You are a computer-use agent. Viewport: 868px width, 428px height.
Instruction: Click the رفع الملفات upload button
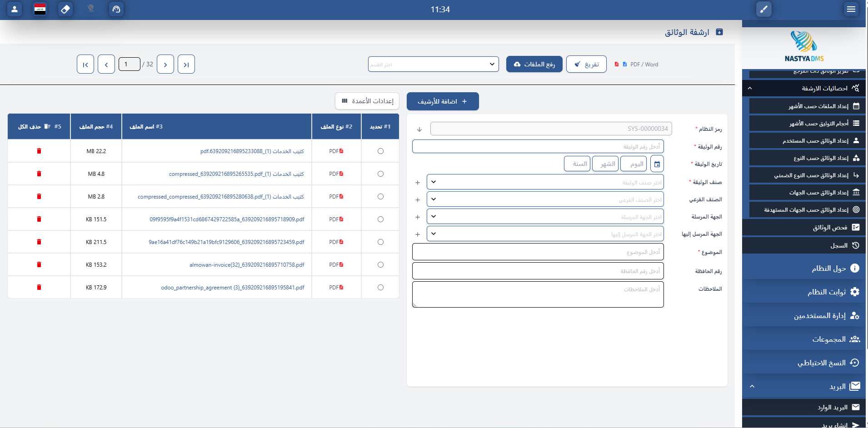tap(534, 64)
